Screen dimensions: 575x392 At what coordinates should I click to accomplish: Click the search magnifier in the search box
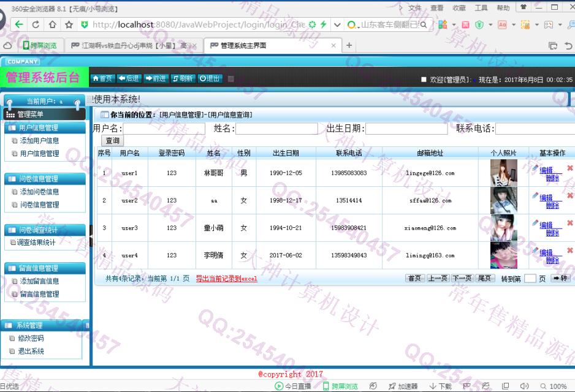tap(424, 24)
